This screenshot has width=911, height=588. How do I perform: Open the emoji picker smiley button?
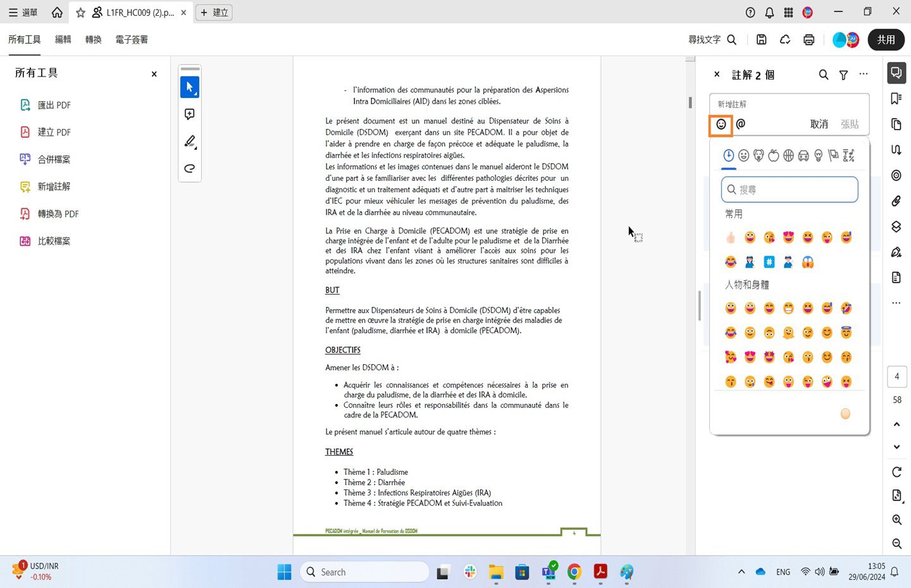coord(721,124)
